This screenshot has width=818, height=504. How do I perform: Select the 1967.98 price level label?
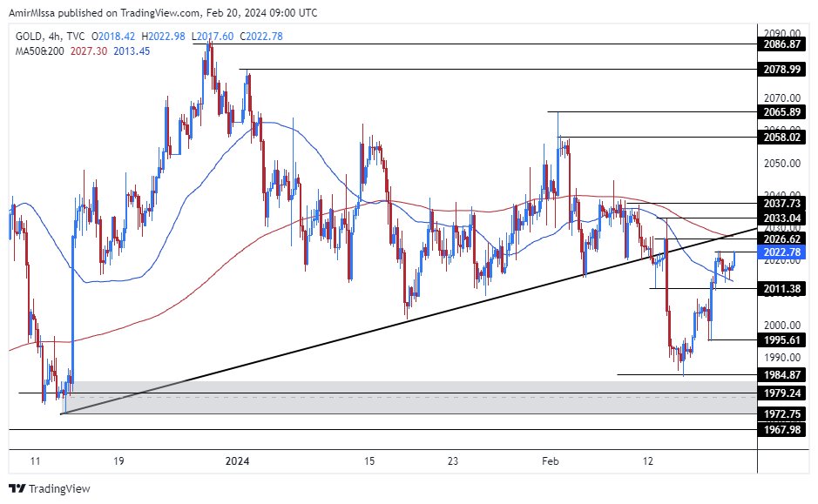[781, 429]
